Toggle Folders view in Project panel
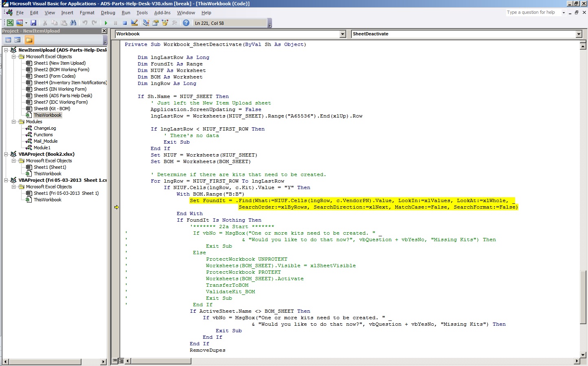Viewport: 588px width, 366px height. point(29,40)
